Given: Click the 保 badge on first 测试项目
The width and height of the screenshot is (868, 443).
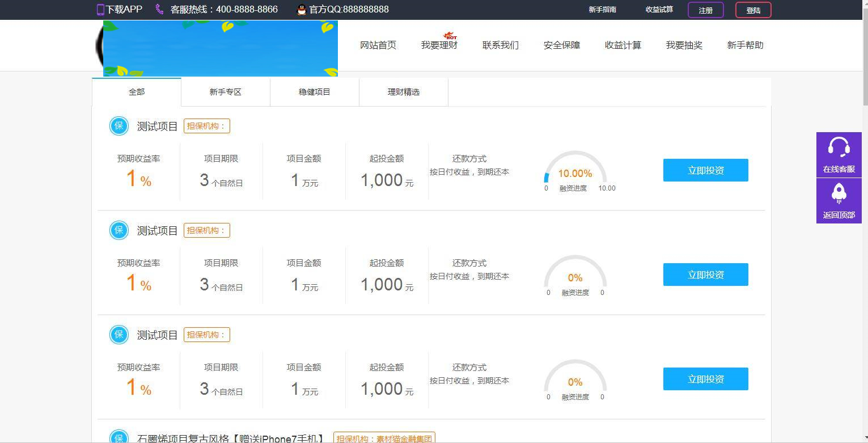Looking at the screenshot, I should [118, 126].
